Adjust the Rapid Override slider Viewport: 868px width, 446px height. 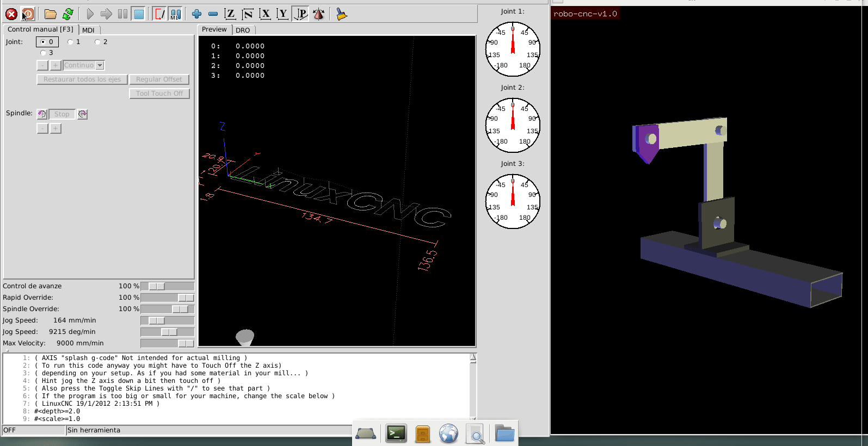click(x=168, y=298)
